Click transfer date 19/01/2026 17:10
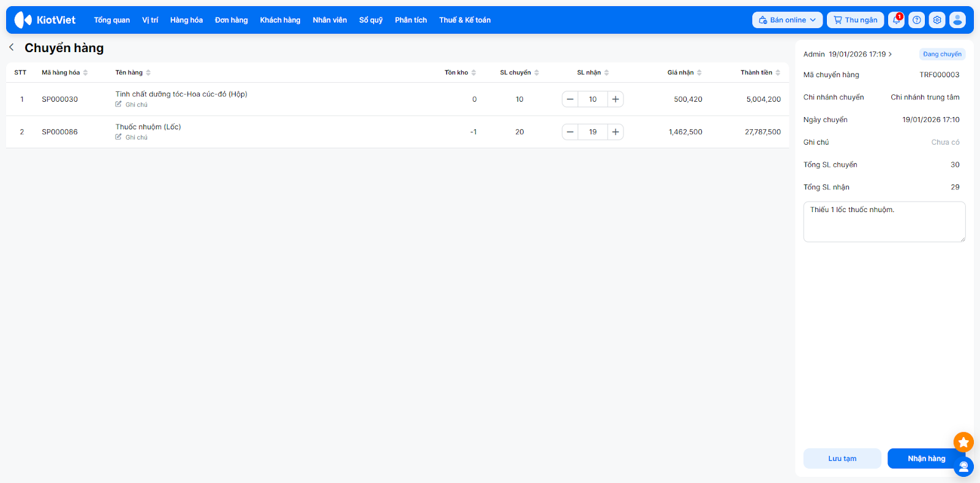This screenshot has height=483, width=980. click(931, 120)
